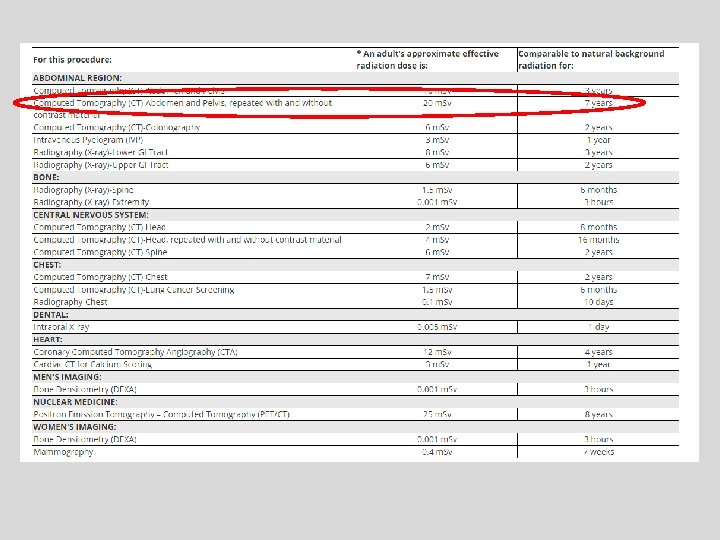Click the '0.1 mSv' dose value
Viewport: 720px width, 540px height.
coord(437,302)
